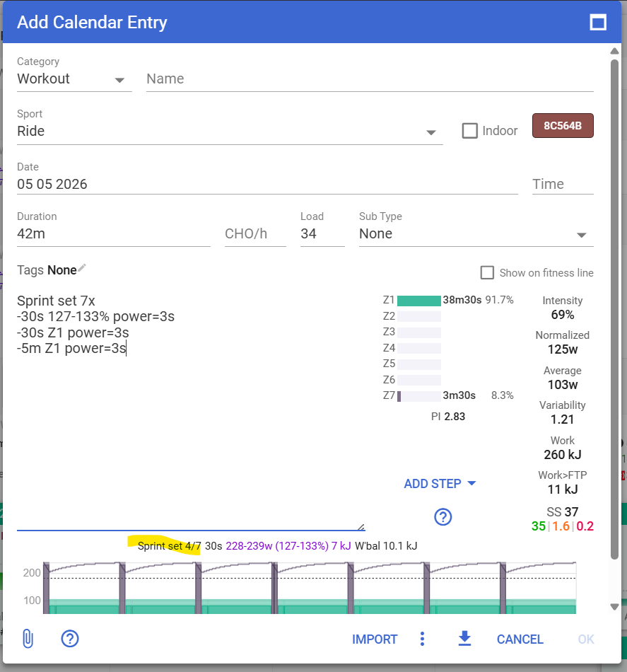The width and height of the screenshot is (627, 672).
Task: Click the Average 103w value
Action: pyautogui.click(x=563, y=385)
